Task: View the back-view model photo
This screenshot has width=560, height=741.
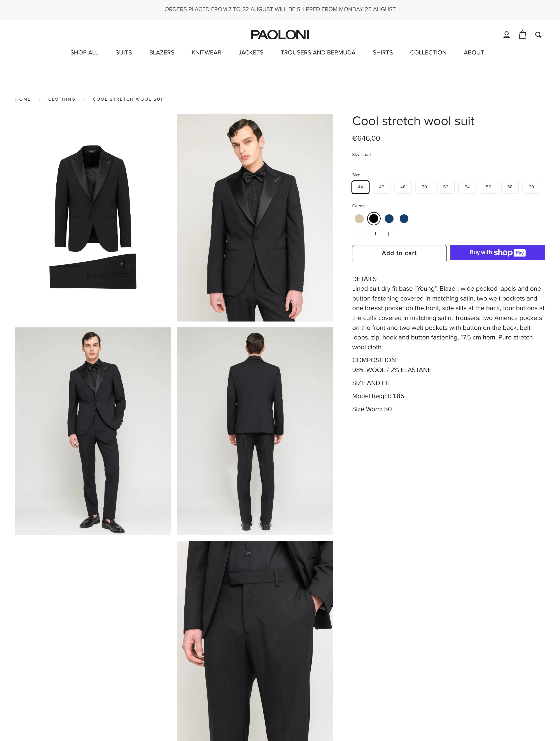Action: [255, 431]
